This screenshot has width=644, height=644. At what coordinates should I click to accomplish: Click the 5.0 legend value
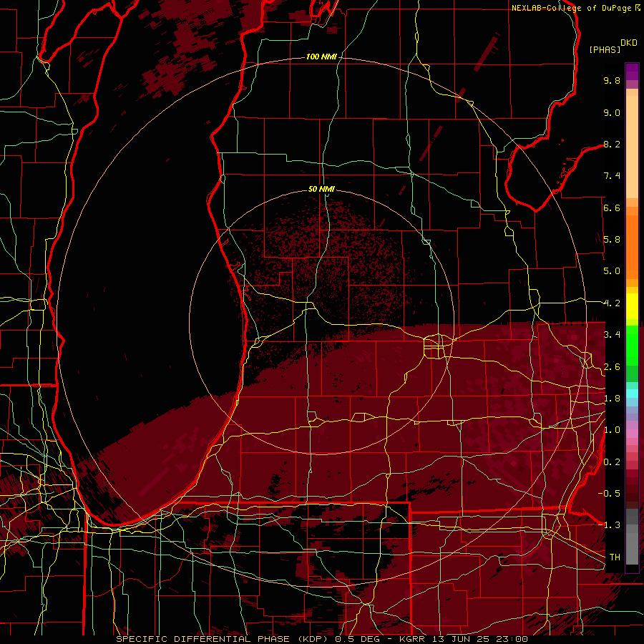pyautogui.click(x=612, y=271)
